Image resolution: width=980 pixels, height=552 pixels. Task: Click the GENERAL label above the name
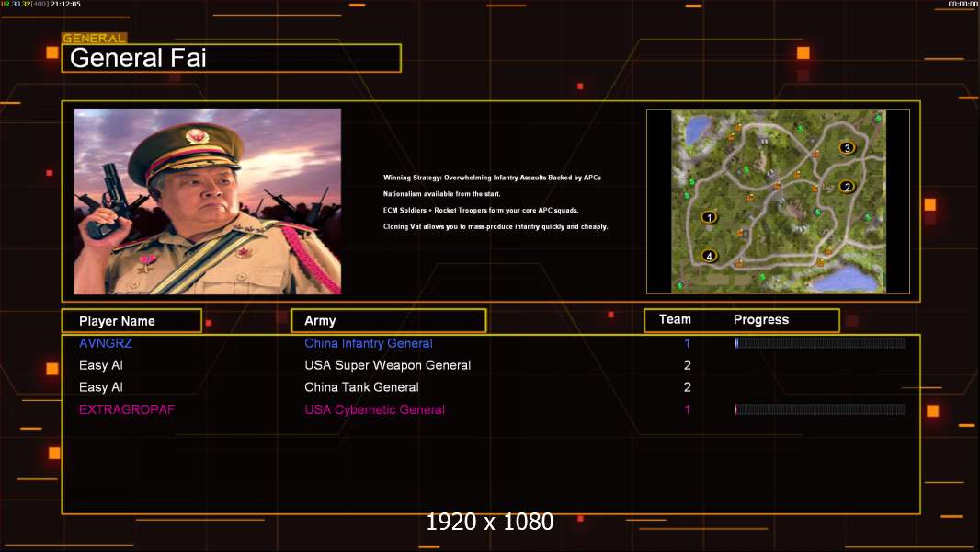95,38
